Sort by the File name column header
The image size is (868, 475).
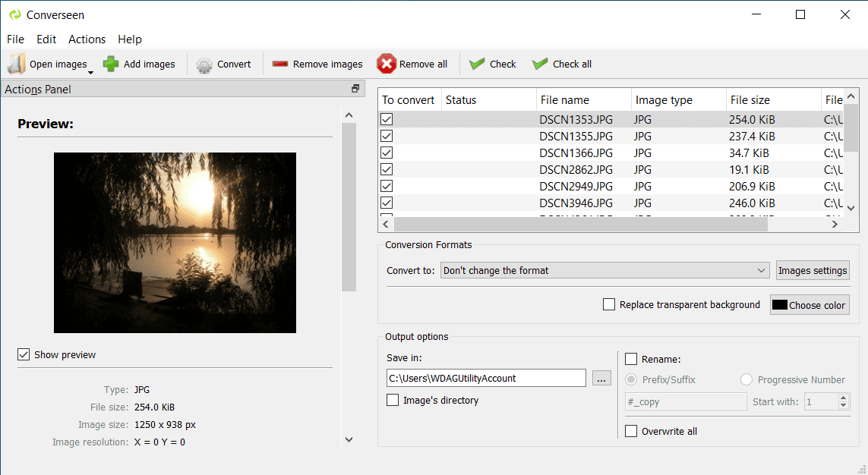tap(583, 100)
